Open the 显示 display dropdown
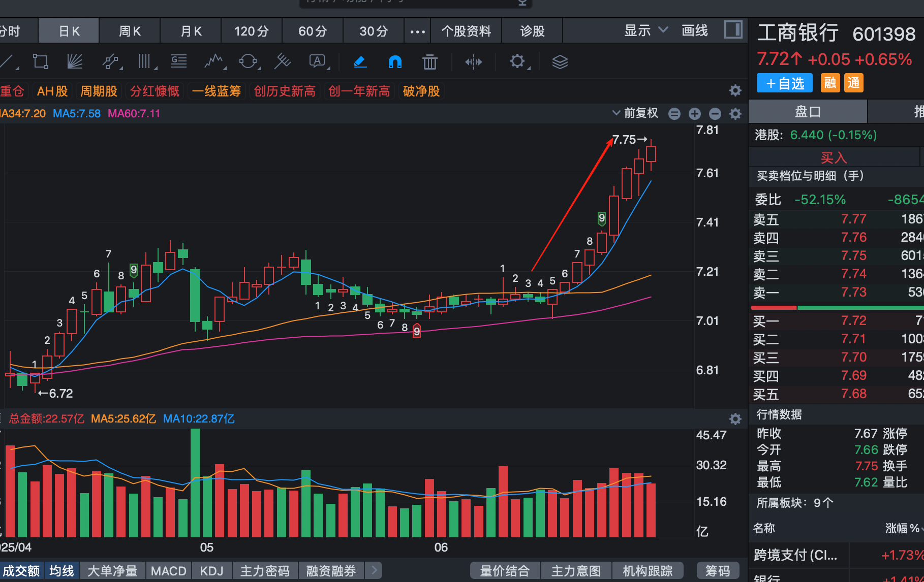Image resolution: width=924 pixels, height=582 pixels. [x=646, y=30]
